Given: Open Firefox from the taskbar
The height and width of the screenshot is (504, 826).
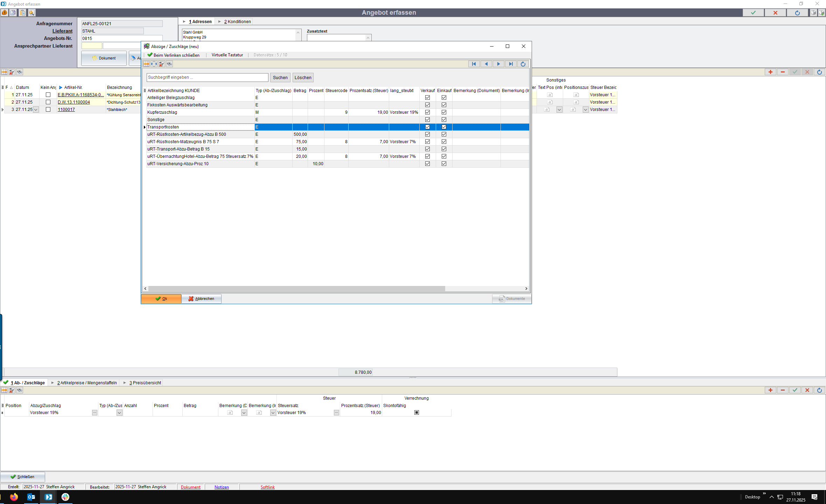Looking at the screenshot, I should (14, 497).
